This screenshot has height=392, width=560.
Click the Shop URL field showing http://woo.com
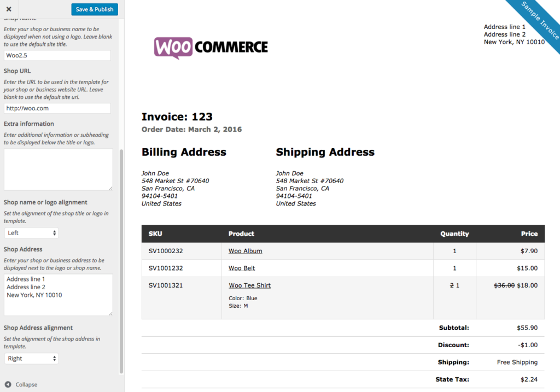pos(57,108)
